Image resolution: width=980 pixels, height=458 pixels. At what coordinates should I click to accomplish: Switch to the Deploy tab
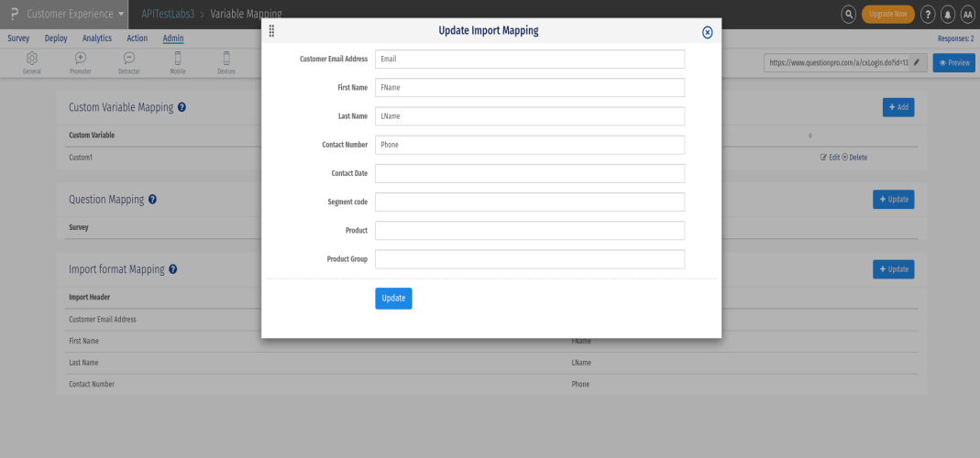click(56, 38)
